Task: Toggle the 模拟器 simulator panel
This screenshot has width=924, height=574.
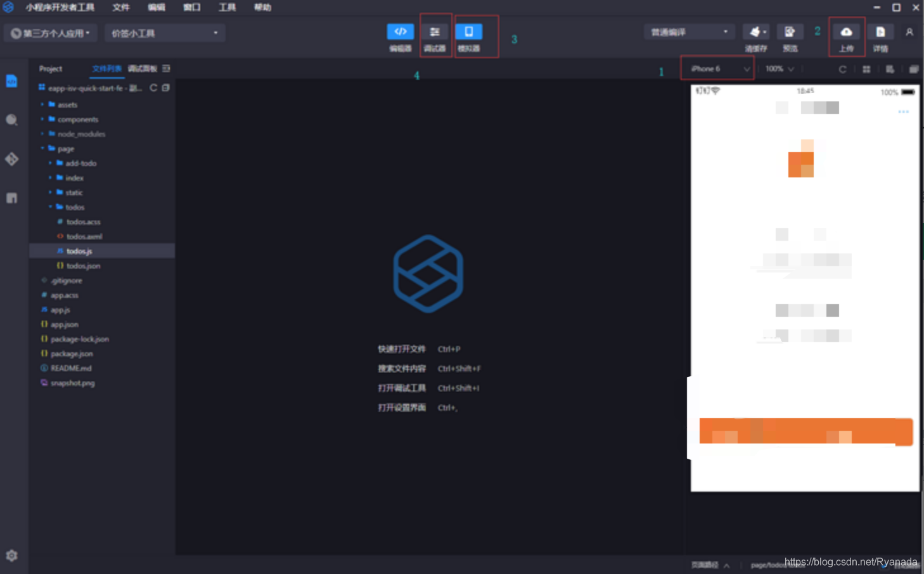Action: coord(469,32)
